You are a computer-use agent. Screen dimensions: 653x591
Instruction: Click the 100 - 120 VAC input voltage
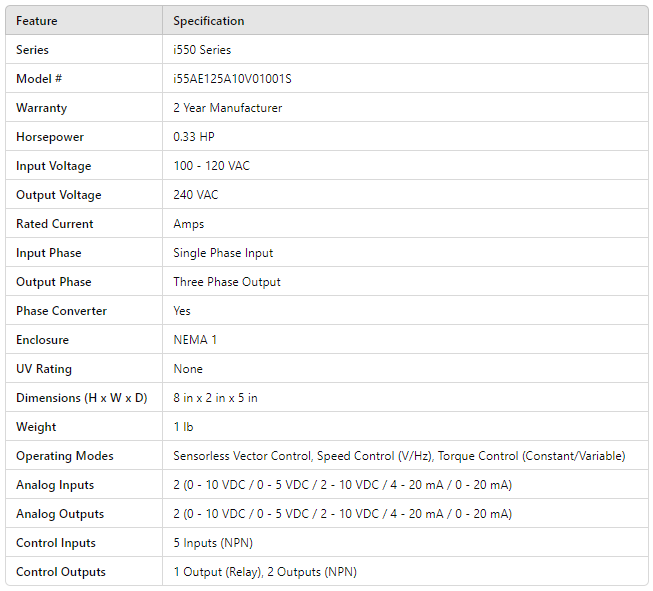pos(211,166)
